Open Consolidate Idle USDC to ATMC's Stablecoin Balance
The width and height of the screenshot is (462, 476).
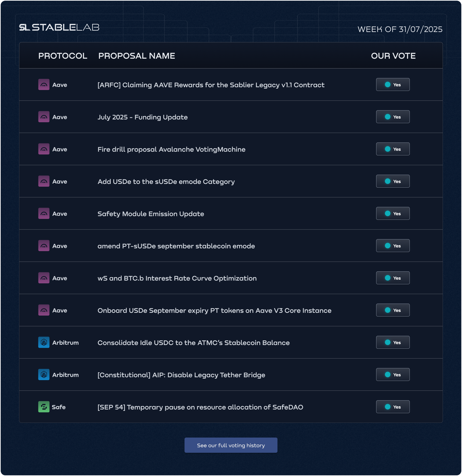(193, 343)
